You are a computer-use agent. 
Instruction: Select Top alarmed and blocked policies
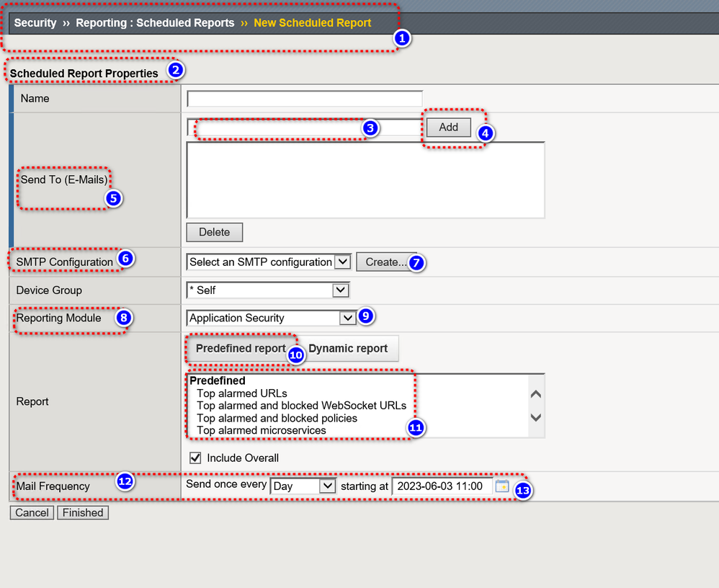click(x=277, y=418)
